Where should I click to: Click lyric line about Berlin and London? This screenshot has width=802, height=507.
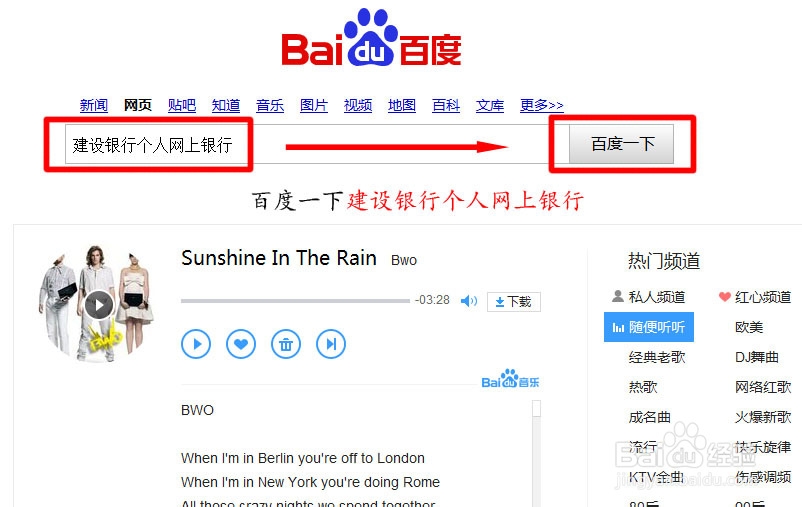303,458
